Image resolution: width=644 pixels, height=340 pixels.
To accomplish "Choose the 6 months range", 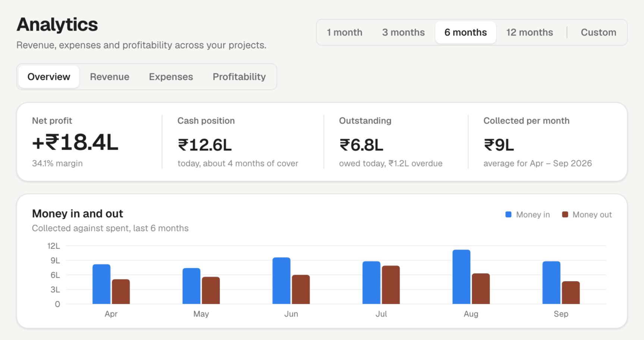I will (x=465, y=32).
